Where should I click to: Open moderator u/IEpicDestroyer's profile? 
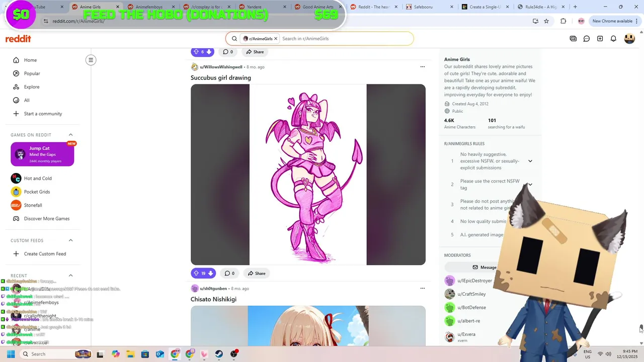click(474, 281)
